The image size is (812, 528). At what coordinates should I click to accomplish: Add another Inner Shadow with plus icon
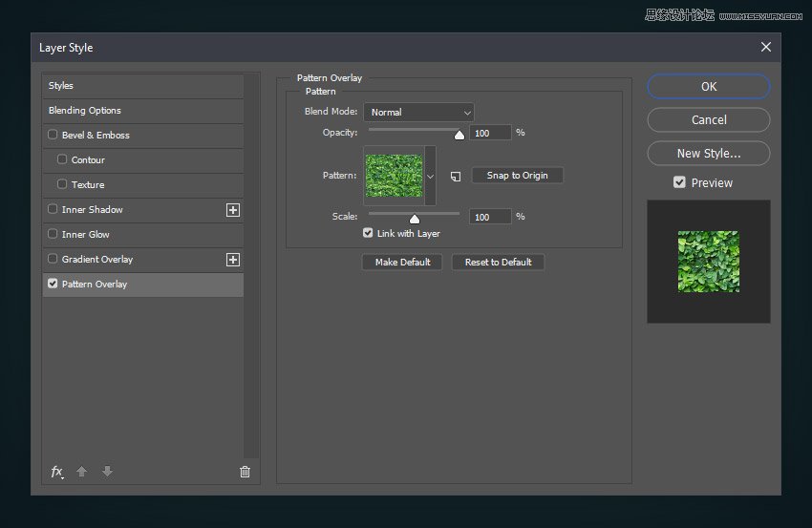tap(232, 210)
